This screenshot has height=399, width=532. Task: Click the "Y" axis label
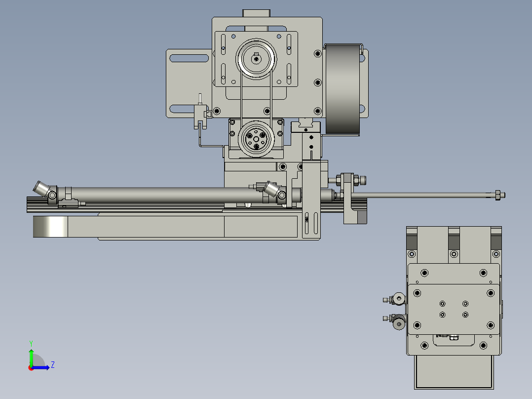[x=31, y=343]
